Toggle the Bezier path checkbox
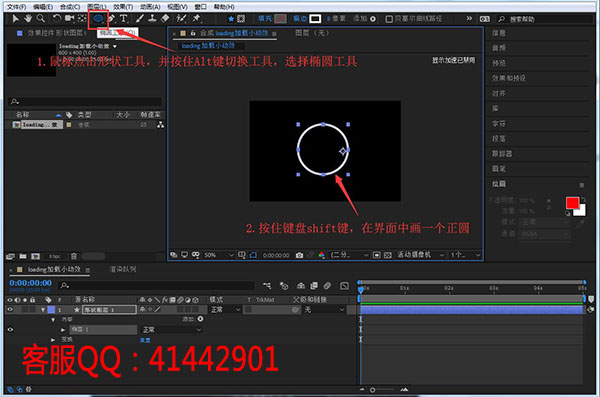This screenshot has width=600, height=397. tap(389, 19)
